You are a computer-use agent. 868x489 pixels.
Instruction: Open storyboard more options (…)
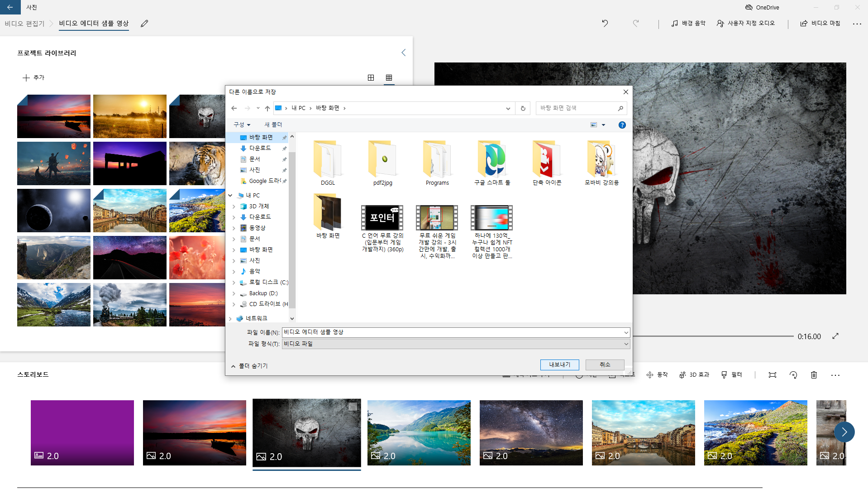coord(835,375)
